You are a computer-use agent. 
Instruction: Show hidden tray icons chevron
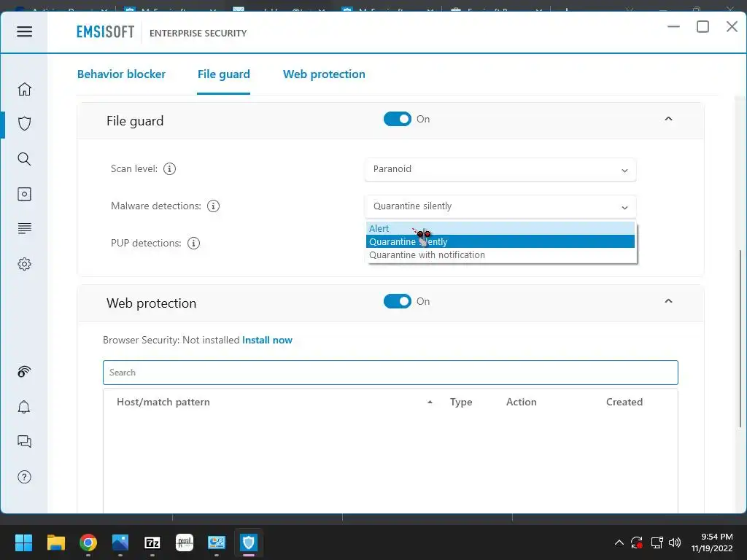pyautogui.click(x=619, y=542)
